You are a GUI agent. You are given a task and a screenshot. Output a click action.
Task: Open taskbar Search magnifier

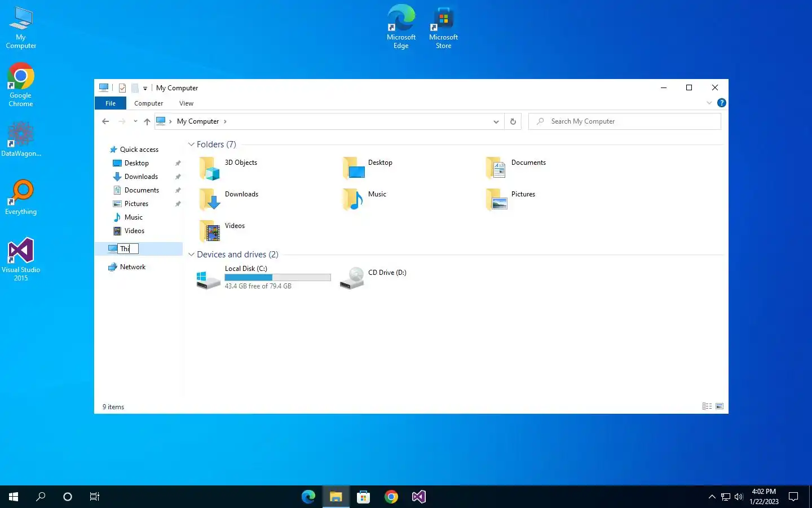point(41,497)
